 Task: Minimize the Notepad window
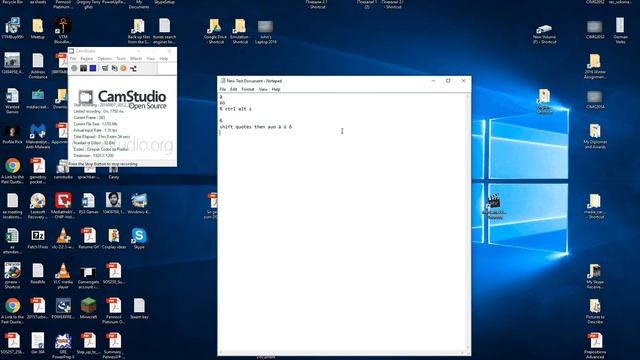tap(433, 81)
